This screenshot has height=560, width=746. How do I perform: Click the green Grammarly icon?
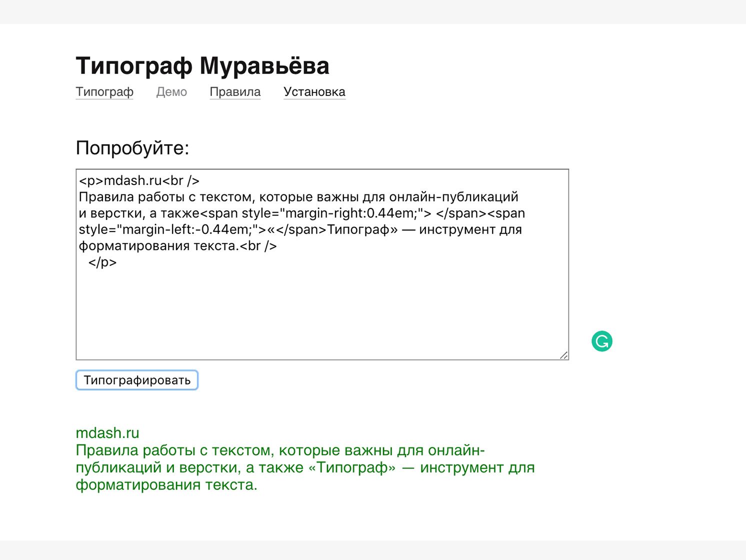click(x=602, y=341)
